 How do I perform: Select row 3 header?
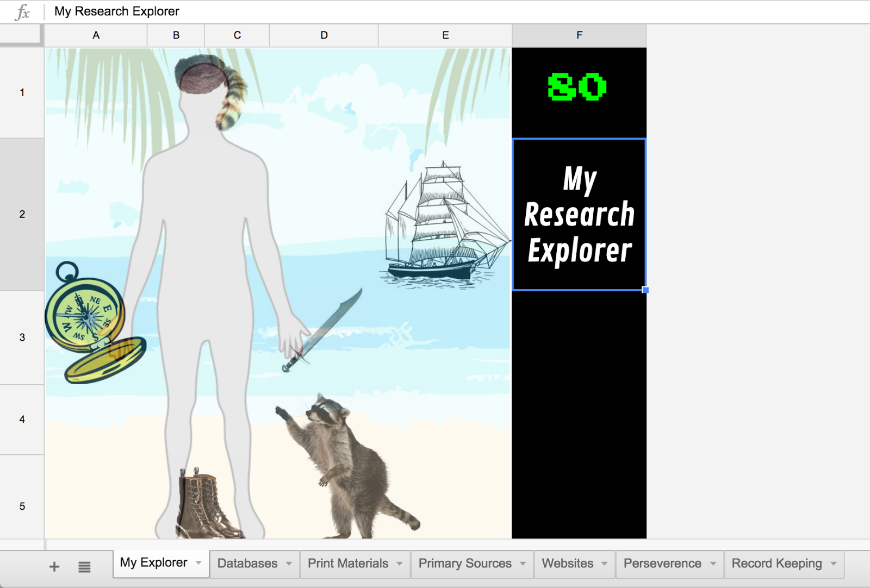tap(22, 337)
